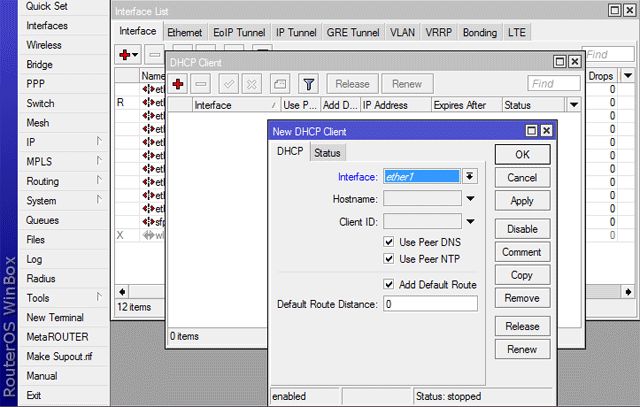The height and width of the screenshot is (407, 640).
Task: Click the enable checkmark icon in DHCP Client toolbar
Action: [229, 85]
